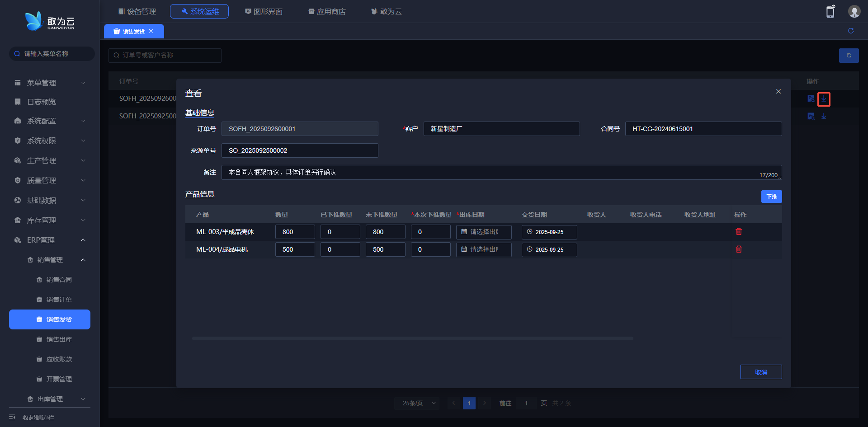Collapse the sidebar via 收起侧边栏
The width and height of the screenshot is (868, 427).
click(38, 418)
